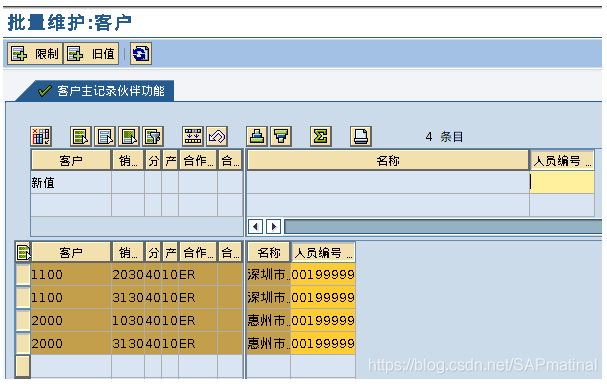Click the sort descending icon

tap(281, 136)
